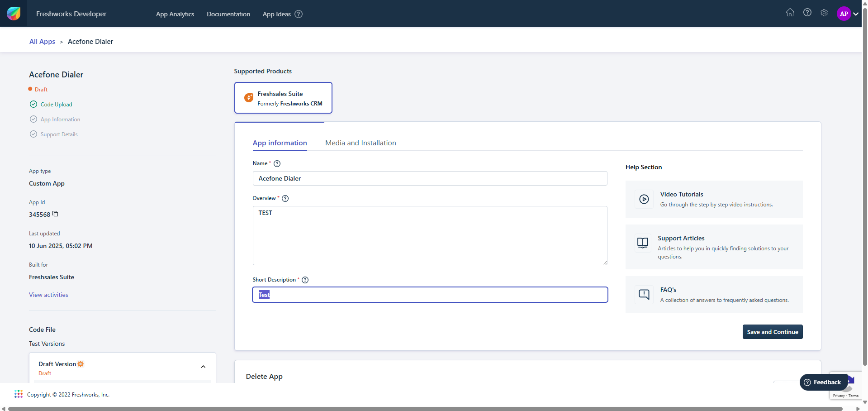Expand the account dropdown chevron

[856, 14]
